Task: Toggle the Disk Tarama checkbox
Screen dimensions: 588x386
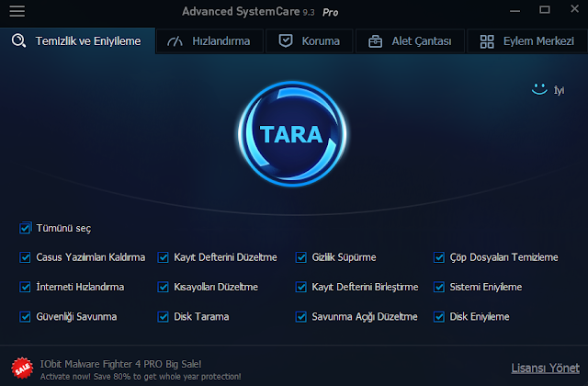Action: tap(164, 316)
